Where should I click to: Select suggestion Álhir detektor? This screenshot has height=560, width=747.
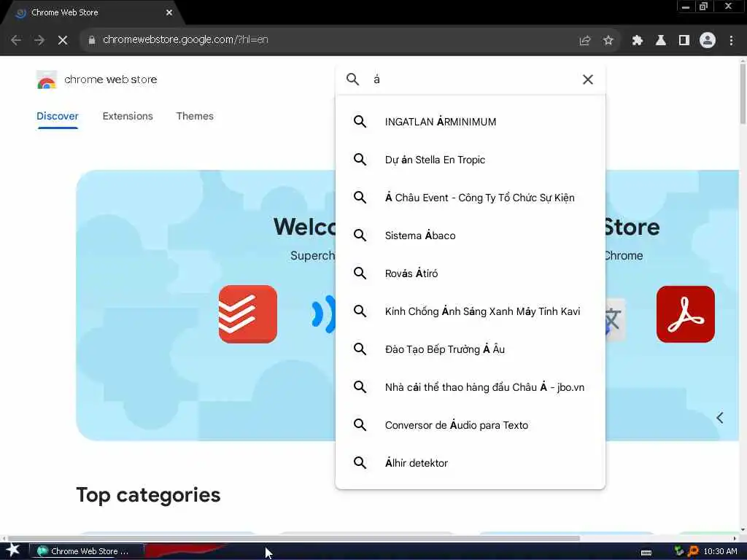pos(471,463)
